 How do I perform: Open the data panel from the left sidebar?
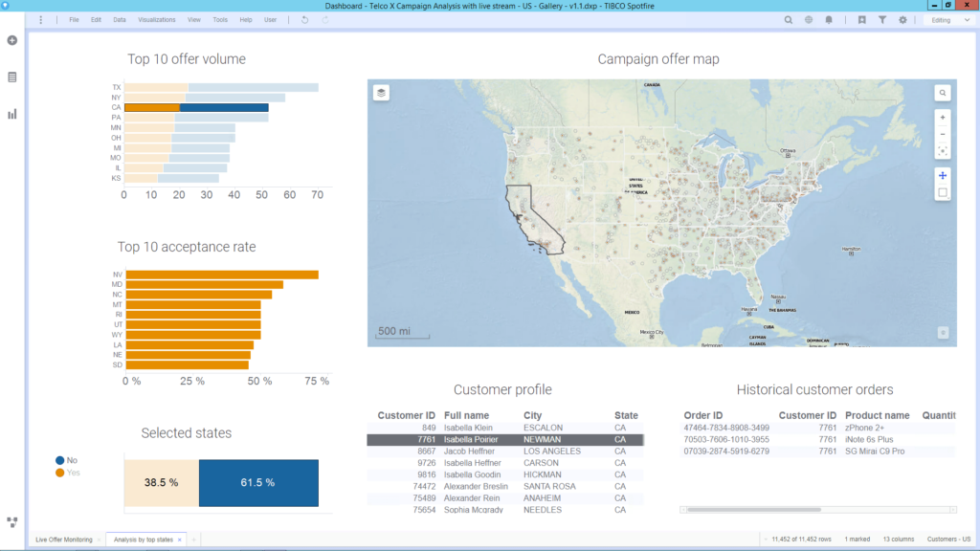point(11,75)
